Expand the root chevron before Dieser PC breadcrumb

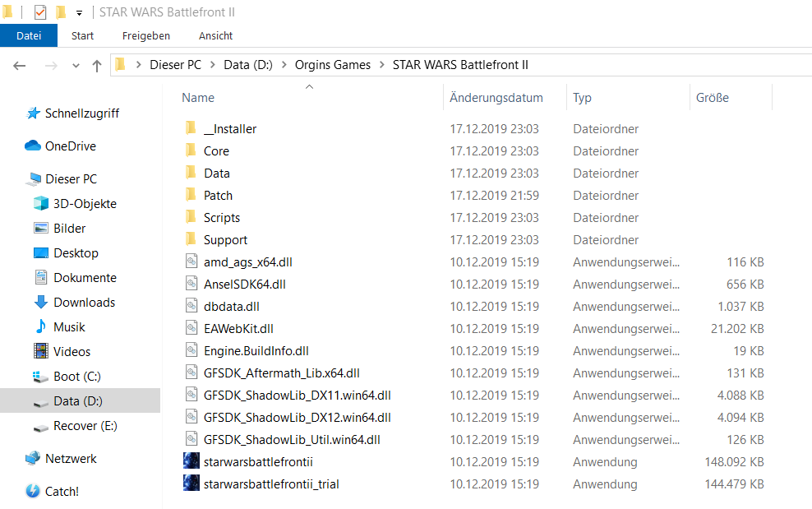click(138, 65)
